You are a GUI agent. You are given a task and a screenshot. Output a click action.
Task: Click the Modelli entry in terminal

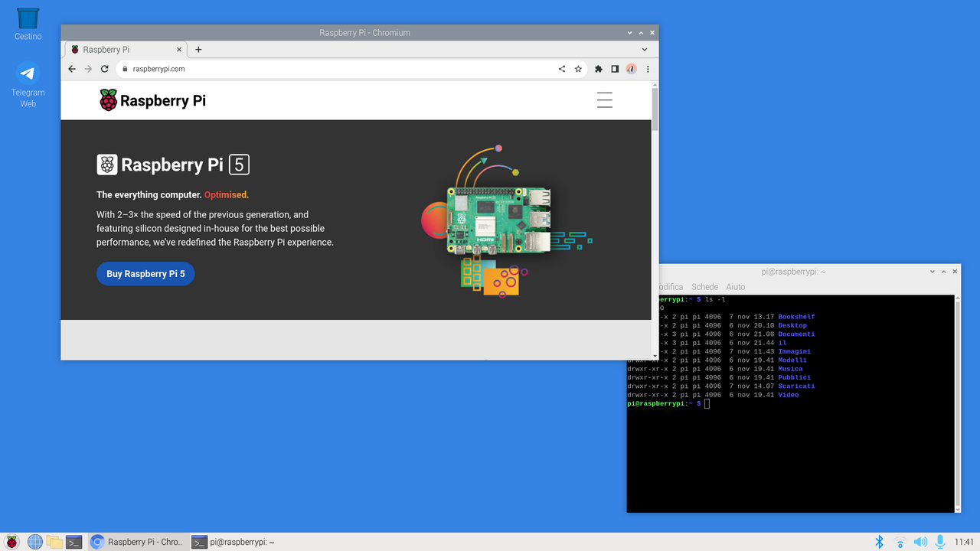point(792,360)
